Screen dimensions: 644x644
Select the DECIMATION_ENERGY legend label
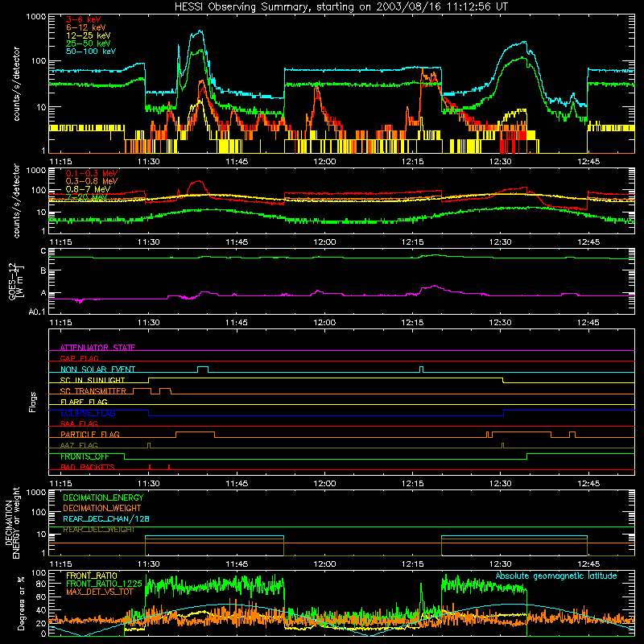(x=103, y=497)
